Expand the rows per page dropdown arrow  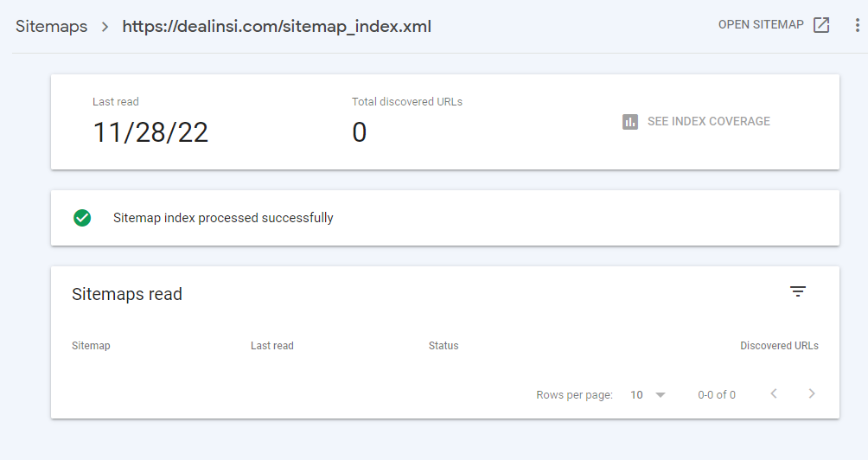(x=660, y=395)
